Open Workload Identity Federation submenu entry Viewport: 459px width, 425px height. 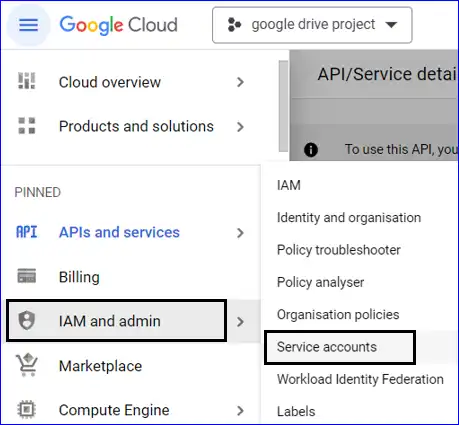[360, 379]
